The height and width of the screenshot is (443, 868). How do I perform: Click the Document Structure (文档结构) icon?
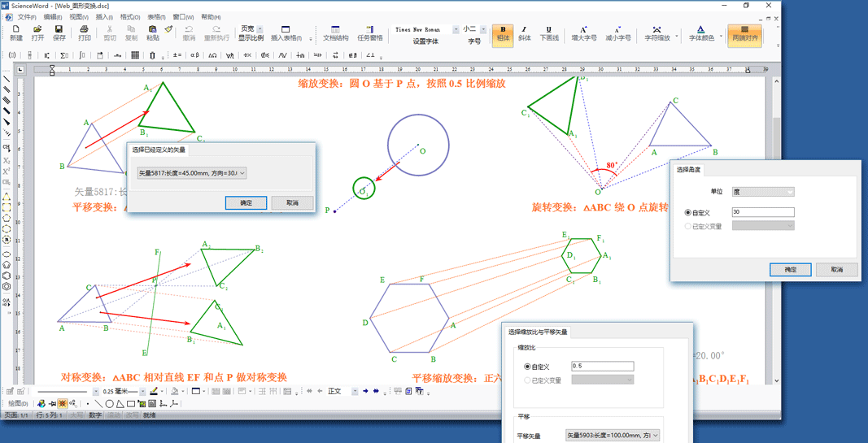335,33
